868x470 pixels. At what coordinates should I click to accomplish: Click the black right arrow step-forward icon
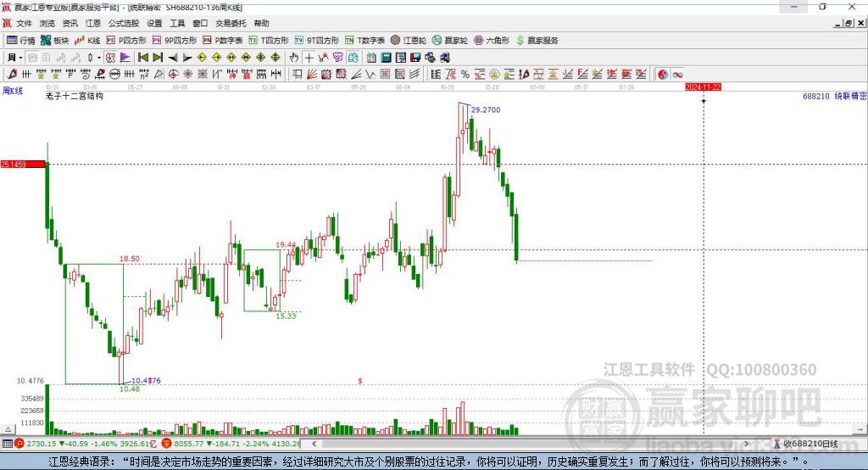pyautogui.click(x=187, y=58)
